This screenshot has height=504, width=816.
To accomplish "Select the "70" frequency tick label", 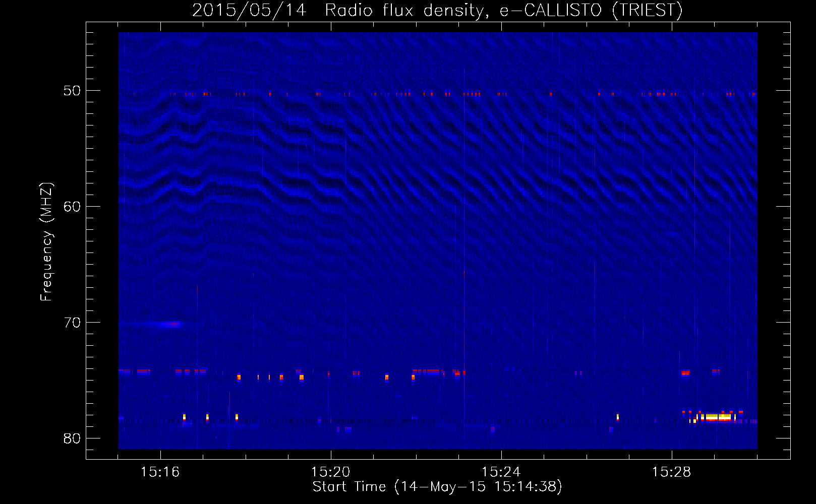I will 72,323.
